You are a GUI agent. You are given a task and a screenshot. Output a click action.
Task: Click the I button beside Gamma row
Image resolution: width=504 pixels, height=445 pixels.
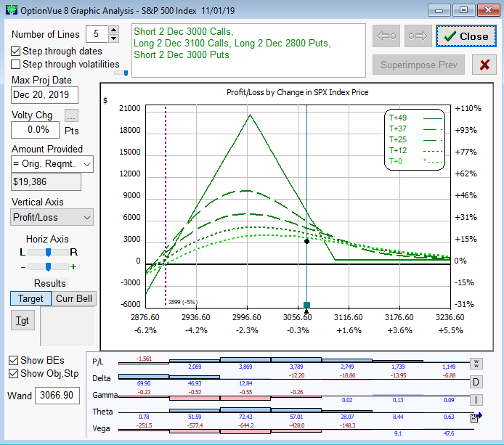pos(476,399)
